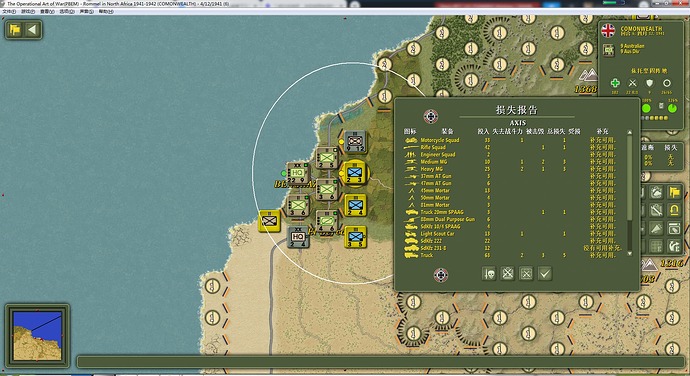Click the crosshair roundel atop loss report
The height and width of the screenshot is (376, 690).
point(430,116)
